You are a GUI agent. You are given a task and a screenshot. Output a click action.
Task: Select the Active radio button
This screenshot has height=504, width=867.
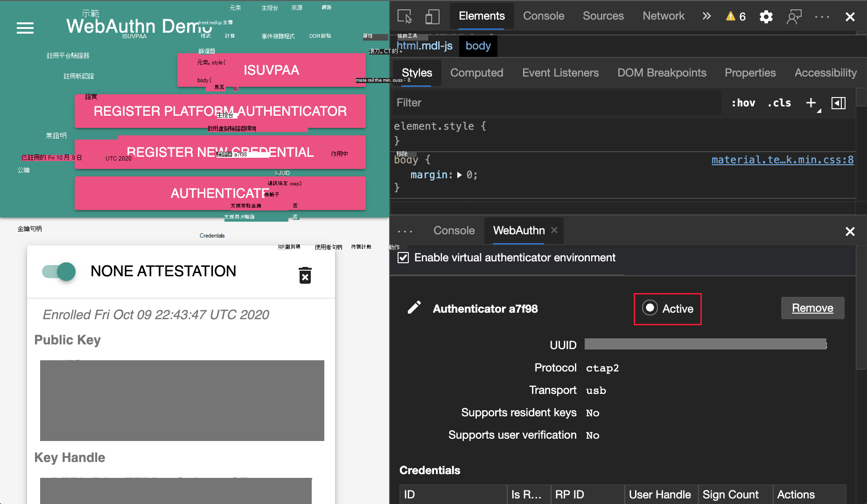(x=650, y=308)
